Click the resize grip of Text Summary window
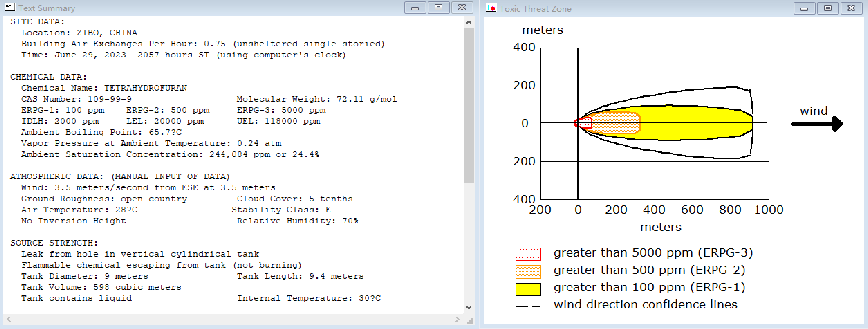The image size is (868, 329). point(470,321)
